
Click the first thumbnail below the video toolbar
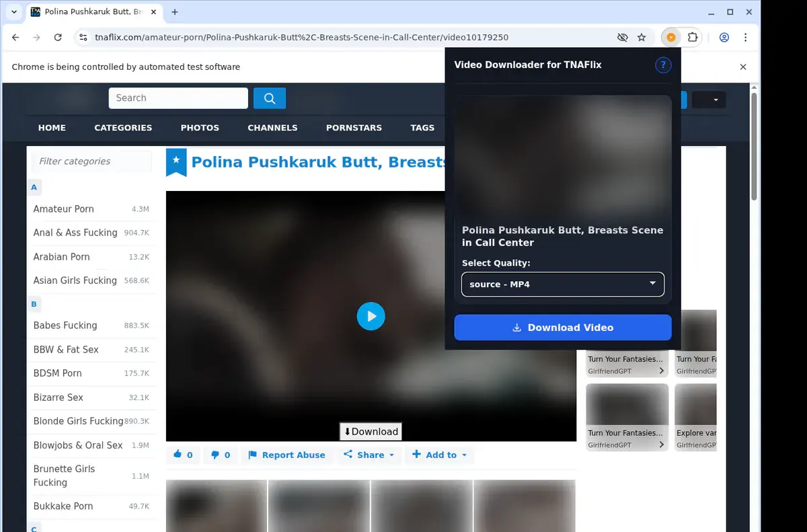point(217,506)
